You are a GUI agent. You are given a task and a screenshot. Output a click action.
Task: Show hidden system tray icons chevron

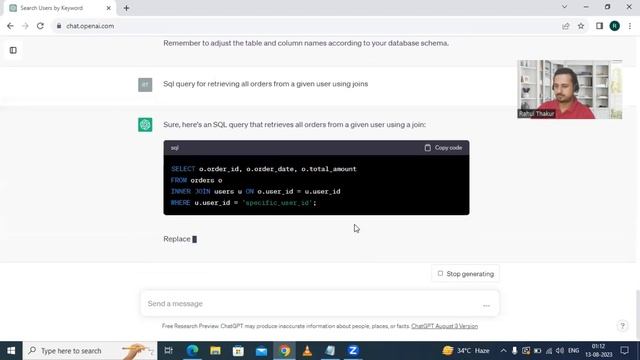click(503, 351)
